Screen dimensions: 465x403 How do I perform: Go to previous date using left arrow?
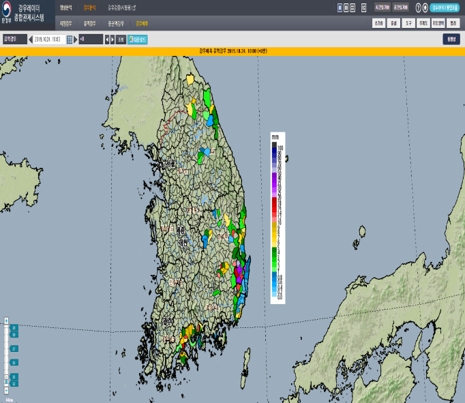click(31, 39)
